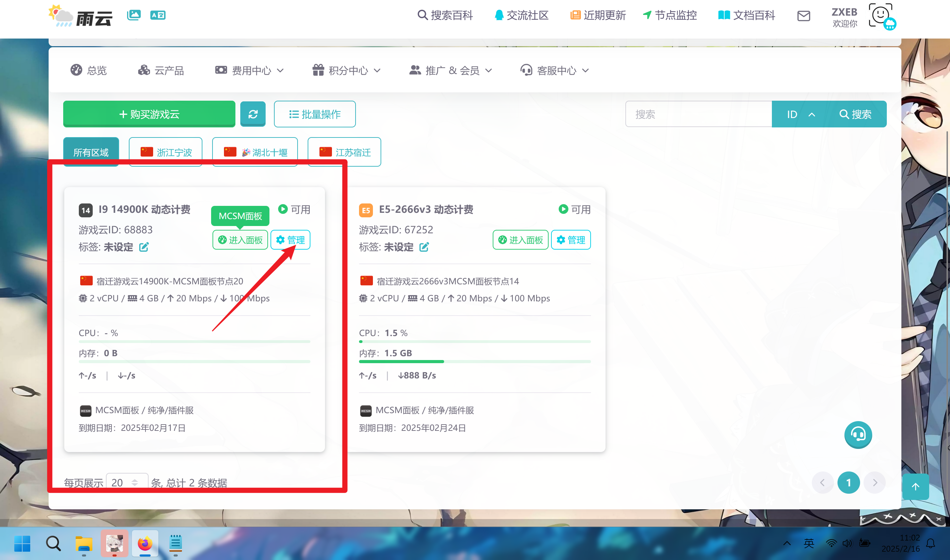The height and width of the screenshot is (560, 950).
Task: Focus the 搜索 text input field
Action: (699, 114)
